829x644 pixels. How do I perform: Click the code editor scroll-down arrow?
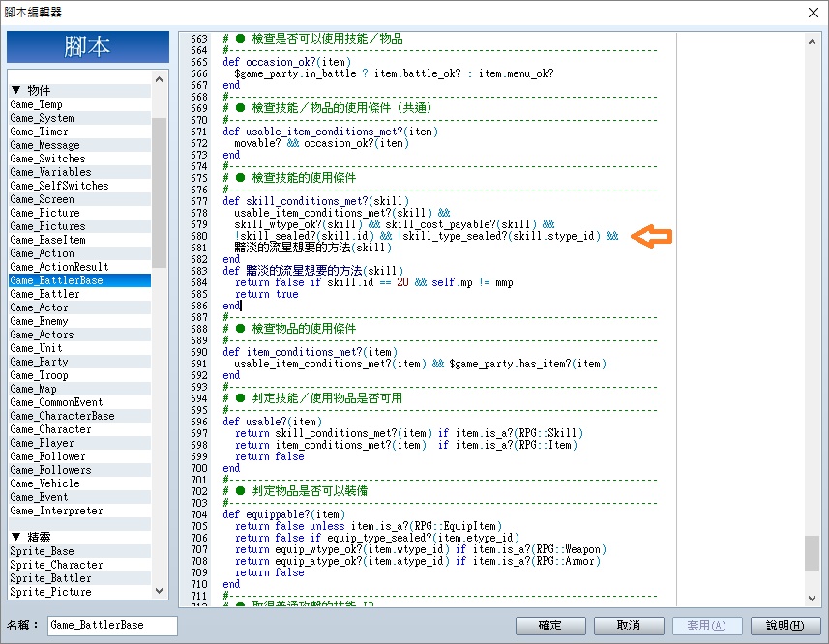pos(813,598)
